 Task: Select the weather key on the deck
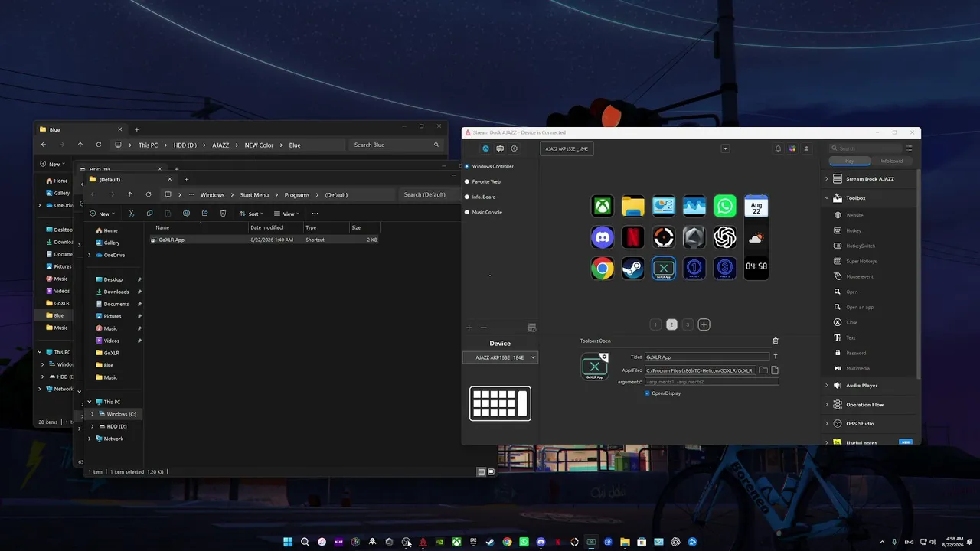point(756,237)
